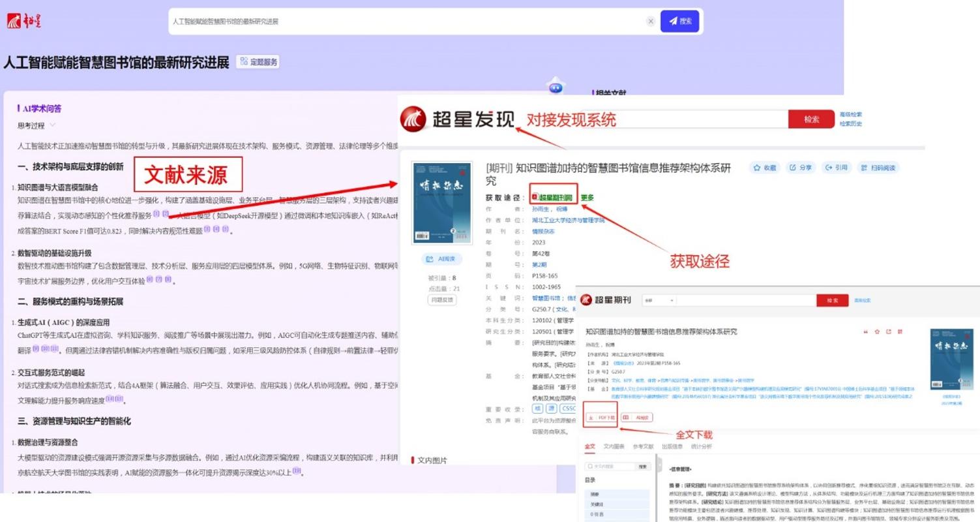Open the 超星期刊网 access link
This screenshot has width=980, height=522.
pos(553,198)
